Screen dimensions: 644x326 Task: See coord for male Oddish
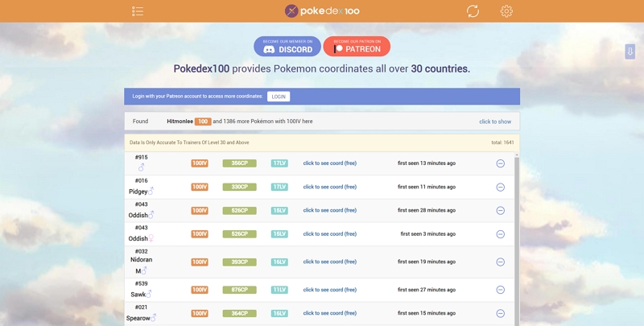point(330,210)
